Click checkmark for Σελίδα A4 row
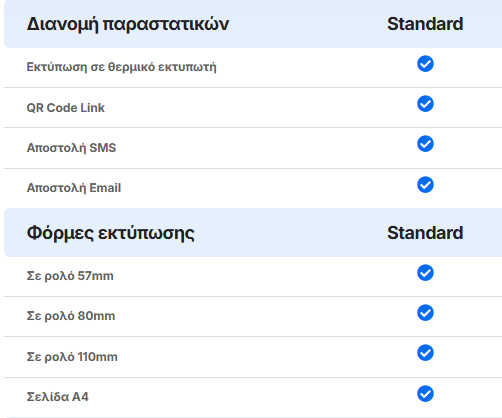 [425, 394]
